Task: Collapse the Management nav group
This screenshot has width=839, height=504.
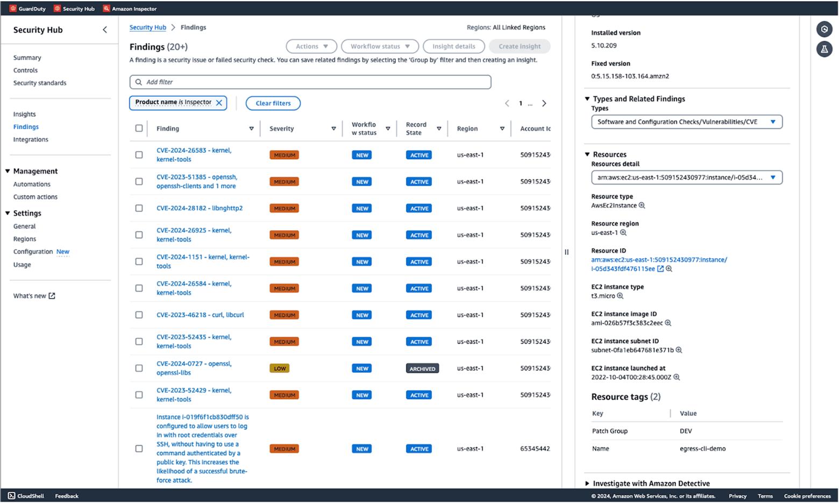Action: (x=8, y=171)
